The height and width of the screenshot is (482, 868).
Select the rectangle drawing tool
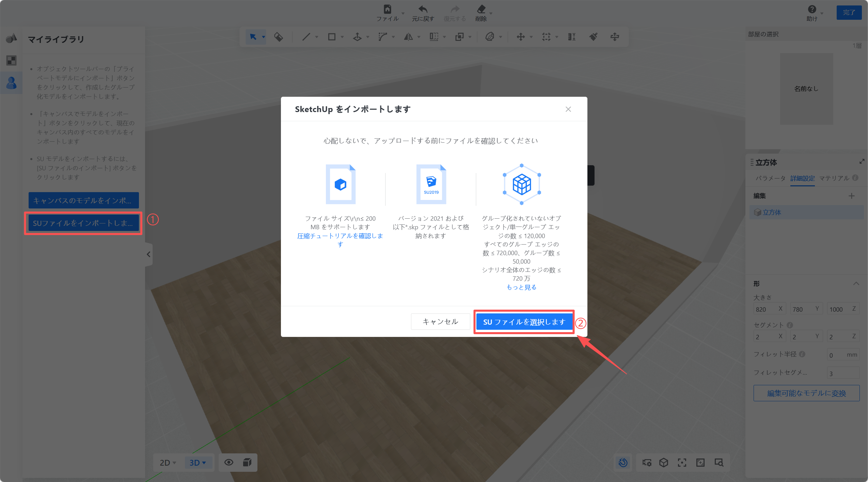point(332,37)
